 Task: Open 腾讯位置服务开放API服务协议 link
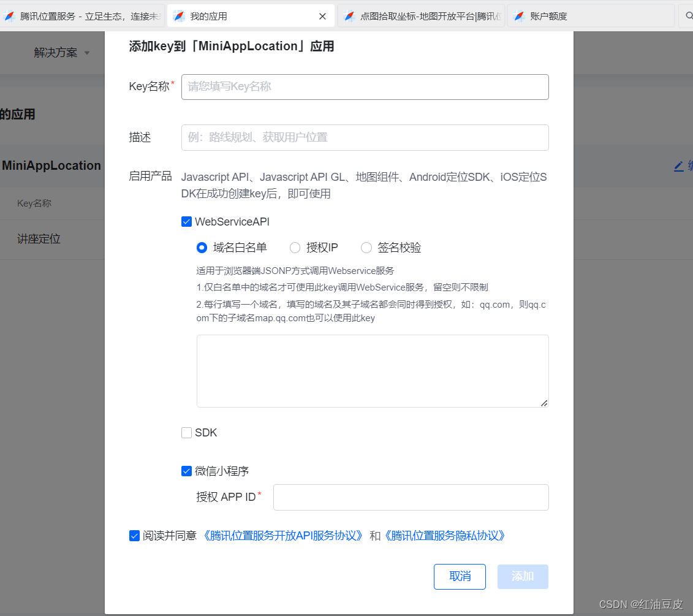pyautogui.click(x=283, y=536)
